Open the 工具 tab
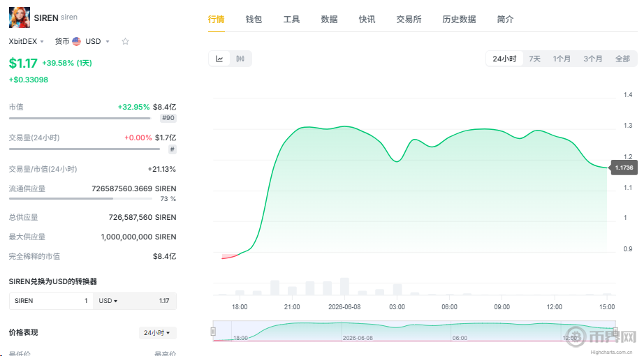644x356 pixels. pyautogui.click(x=291, y=20)
